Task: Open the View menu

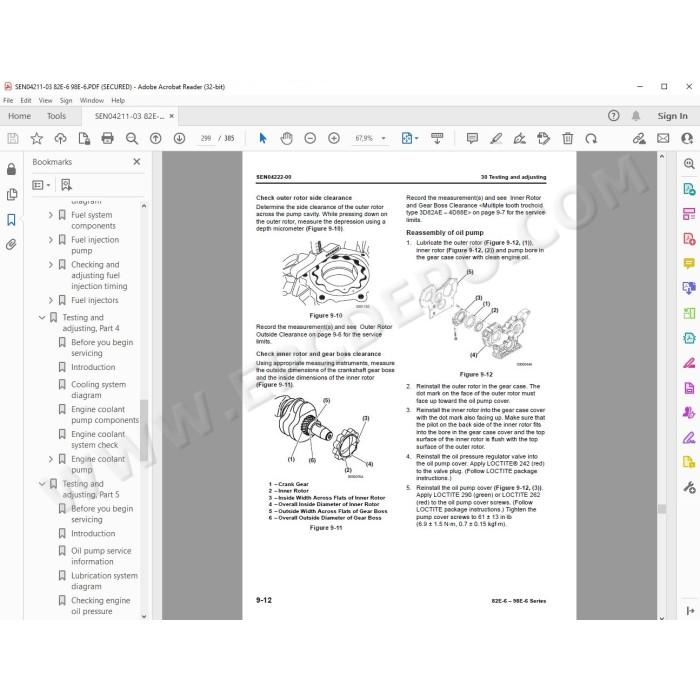Action: pyautogui.click(x=45, y=100)
